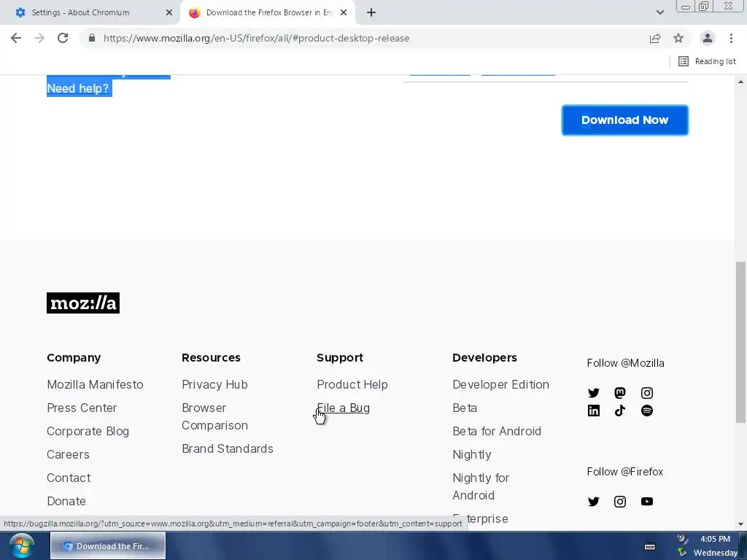Share this page icon

[655, 38]
